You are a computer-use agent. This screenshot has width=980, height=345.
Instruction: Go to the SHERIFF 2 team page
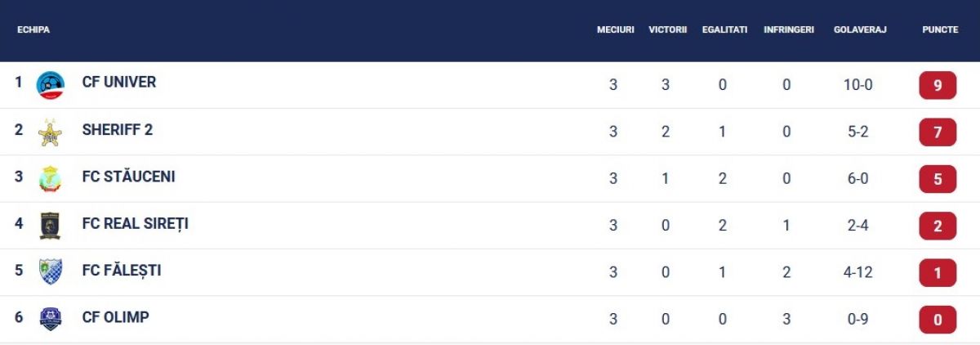118,129
